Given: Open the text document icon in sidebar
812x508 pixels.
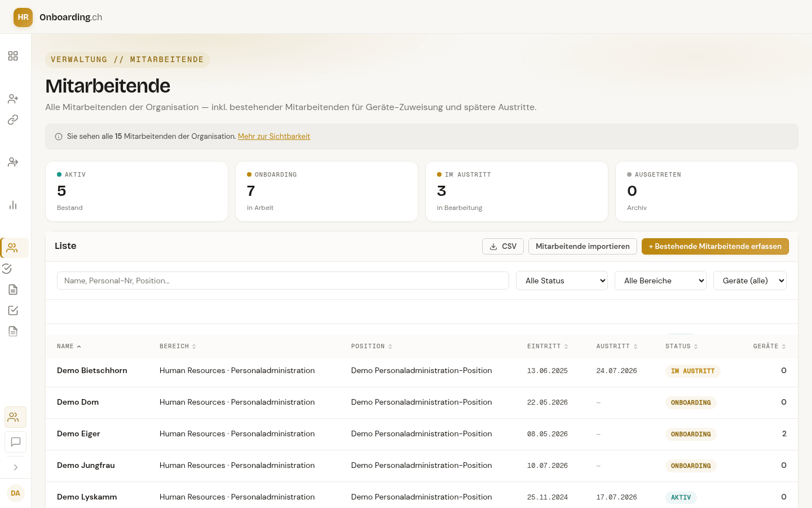Looking at the screenshot, I should 13,290.
